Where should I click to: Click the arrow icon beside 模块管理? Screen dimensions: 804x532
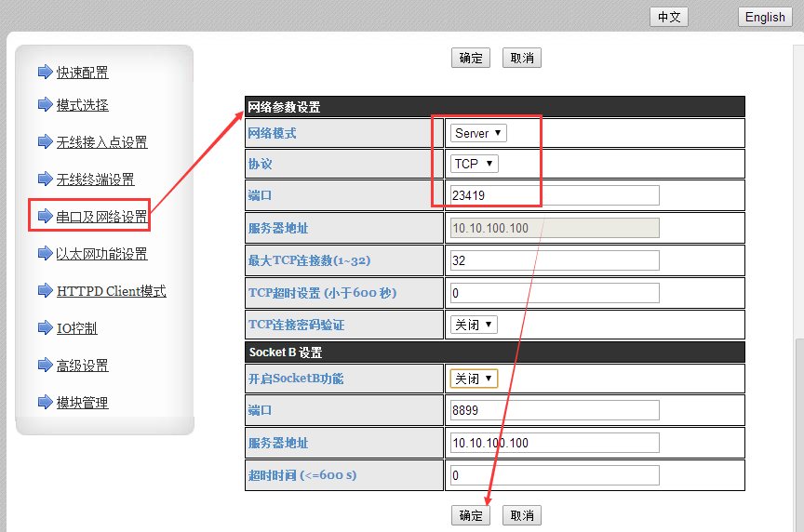(45, 403)
